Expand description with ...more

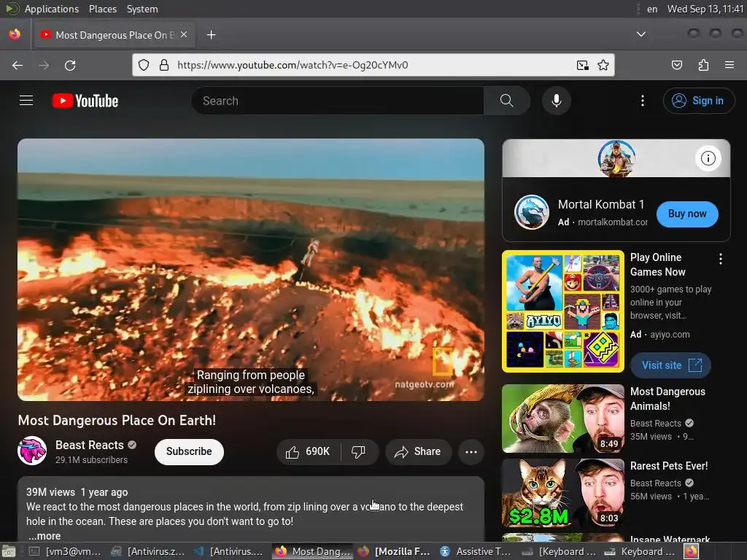[44, 536]
